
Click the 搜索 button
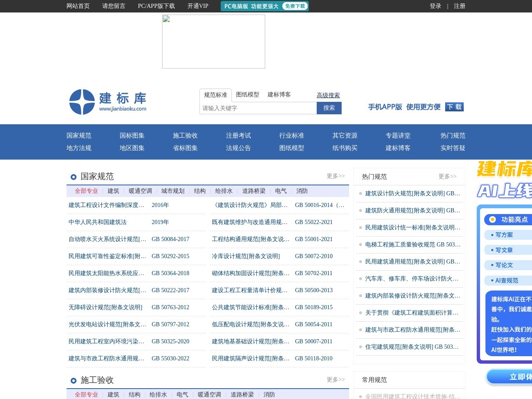pos(329,108)
